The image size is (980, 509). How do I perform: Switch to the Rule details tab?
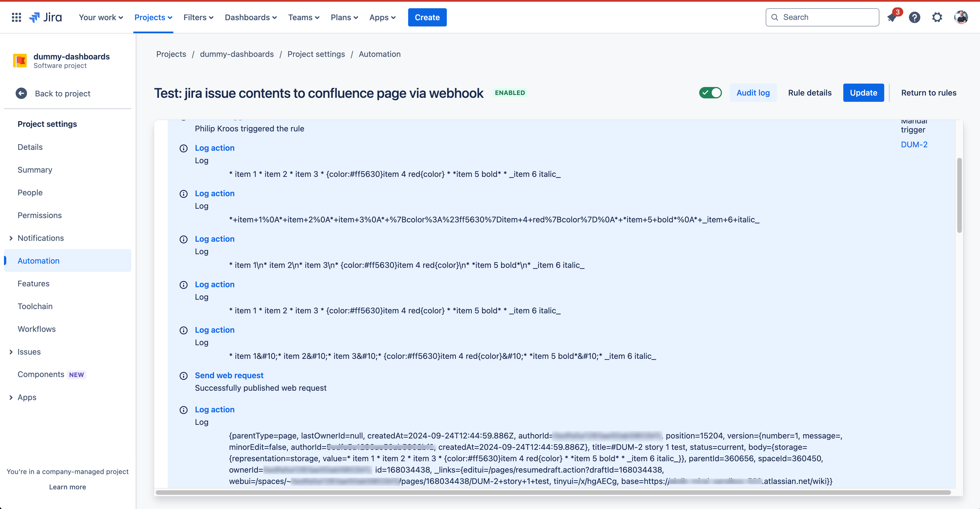point(809,92)
